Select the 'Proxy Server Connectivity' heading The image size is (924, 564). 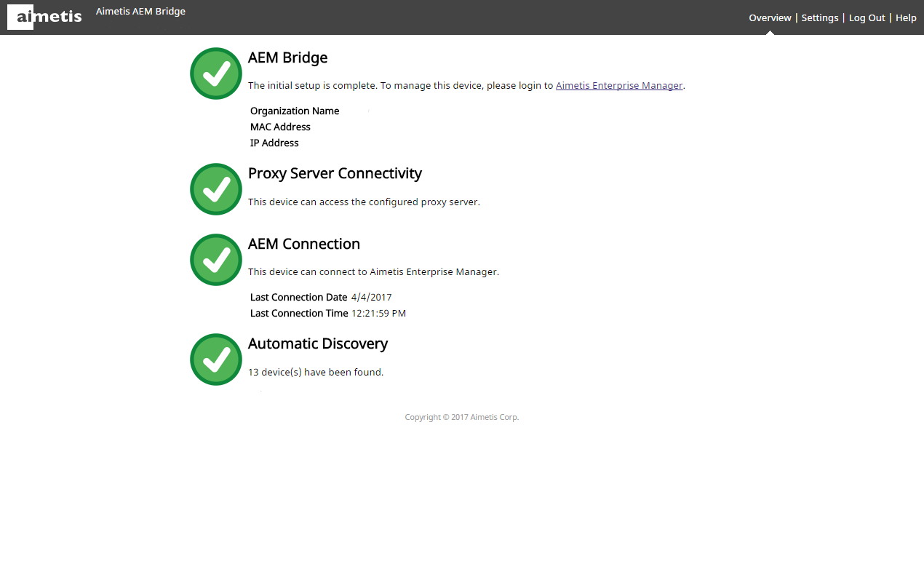[x=335, y=173]
